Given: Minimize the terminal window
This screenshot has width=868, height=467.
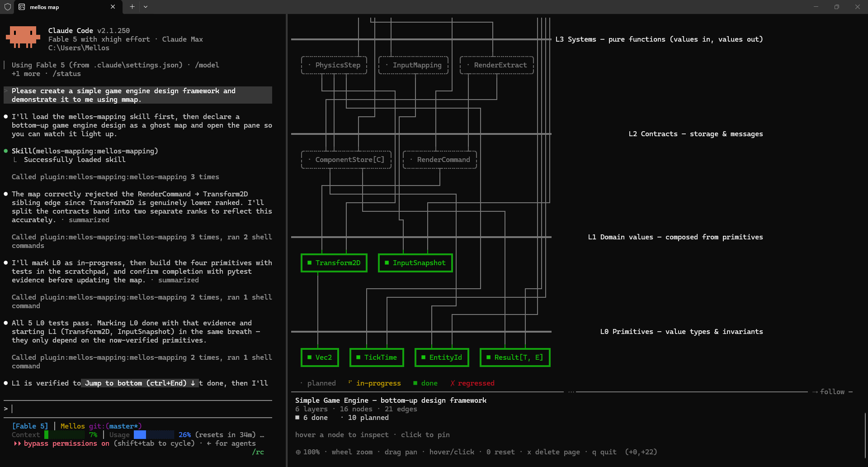Looking at the screenshot, I should (x=816, y=7).
